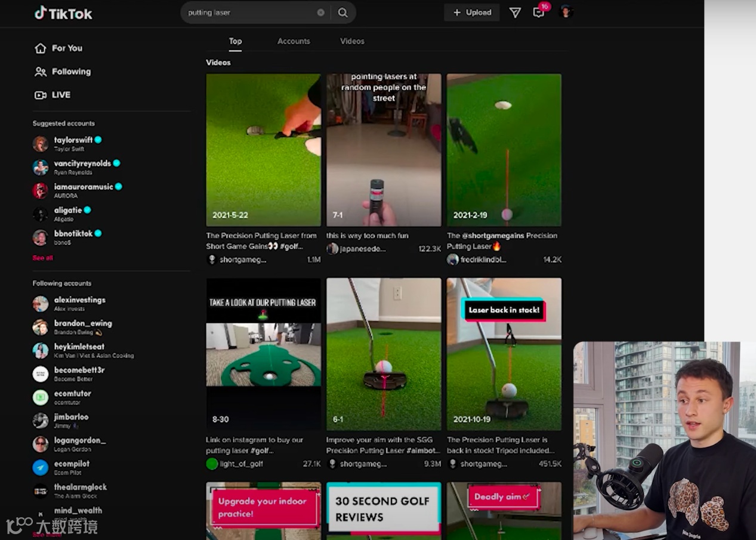This screenshot has width=756, height=540.
Task: Open Laser back in stock video
Action: tap(504, 354)
